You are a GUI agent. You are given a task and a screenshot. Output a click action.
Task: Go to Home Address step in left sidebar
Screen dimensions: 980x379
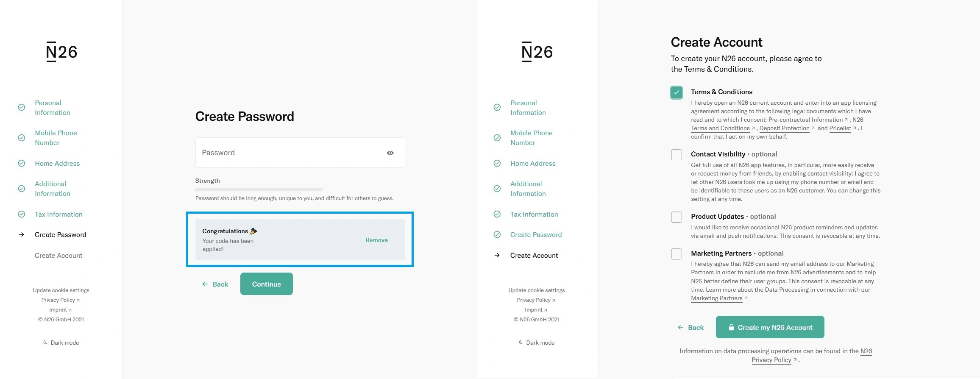tap(57, 164)
